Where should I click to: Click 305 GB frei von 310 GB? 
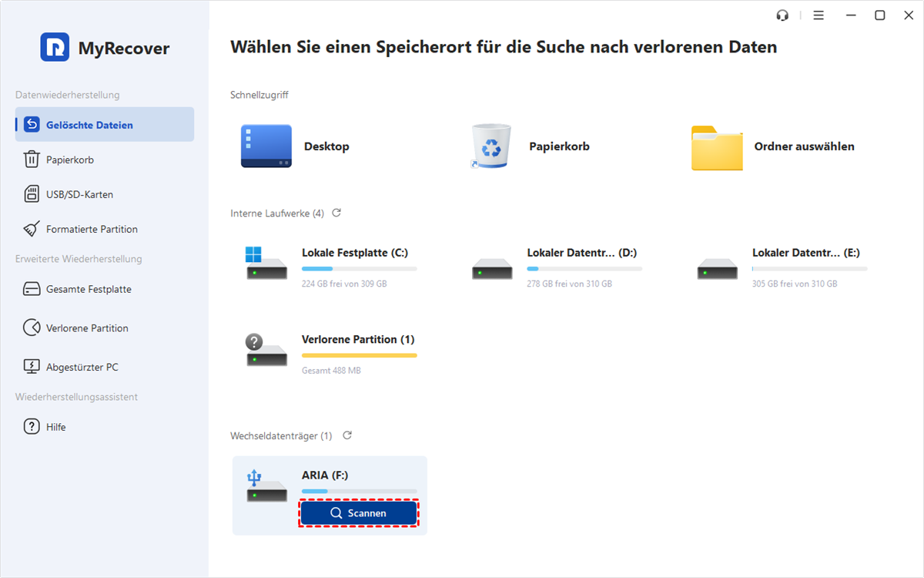[x=795, y=284]
